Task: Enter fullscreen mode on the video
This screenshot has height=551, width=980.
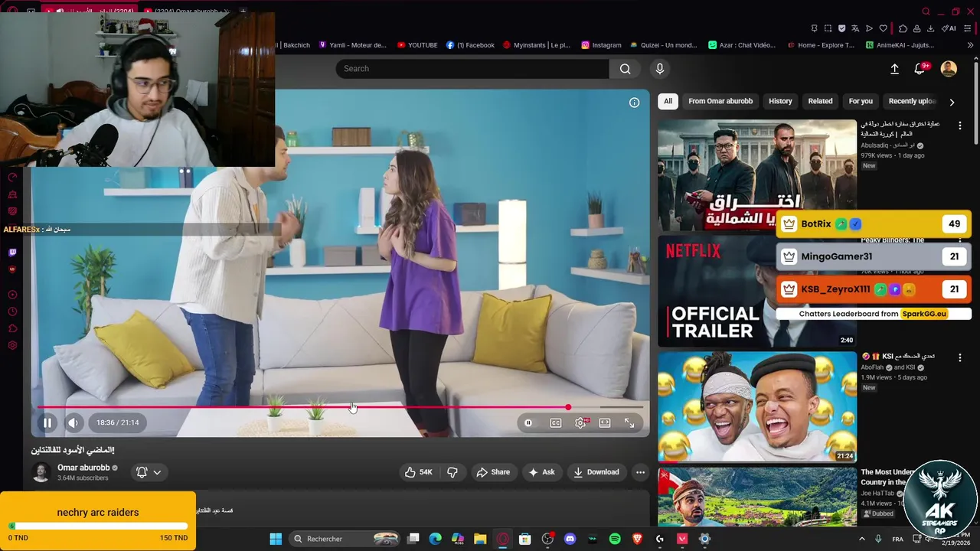Action: point(629,422)
